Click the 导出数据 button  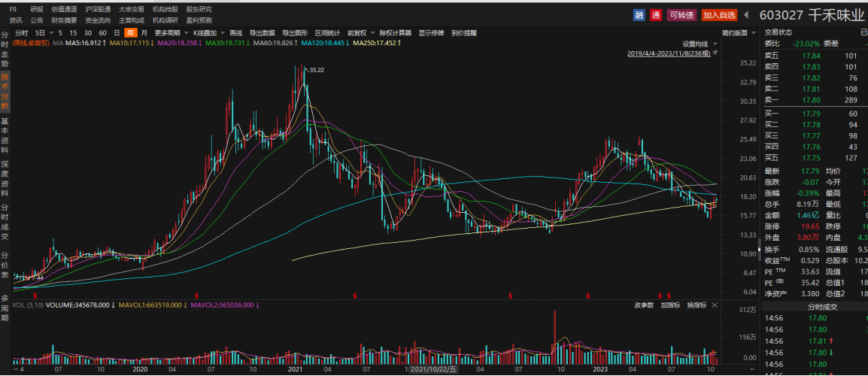click(262, 32)
